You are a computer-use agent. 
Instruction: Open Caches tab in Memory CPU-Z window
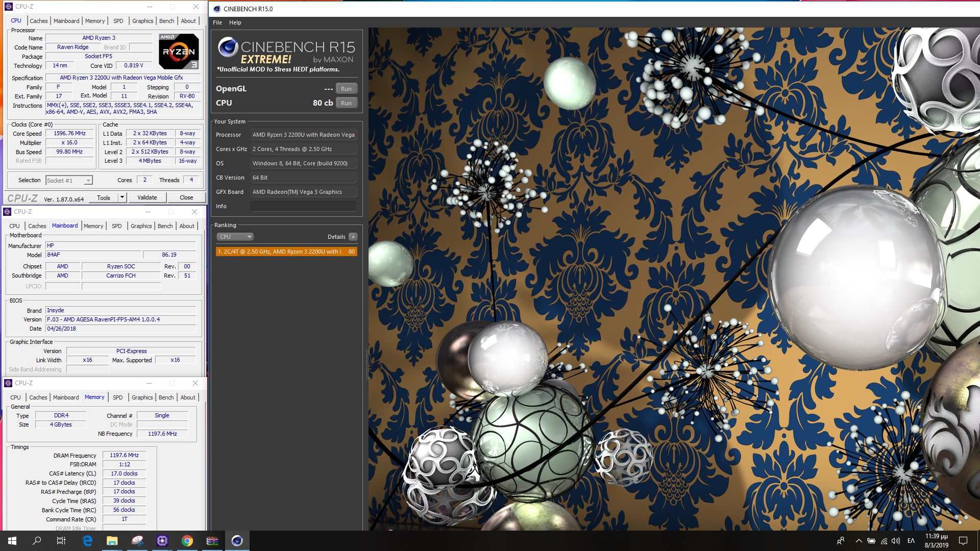(38, 397)
